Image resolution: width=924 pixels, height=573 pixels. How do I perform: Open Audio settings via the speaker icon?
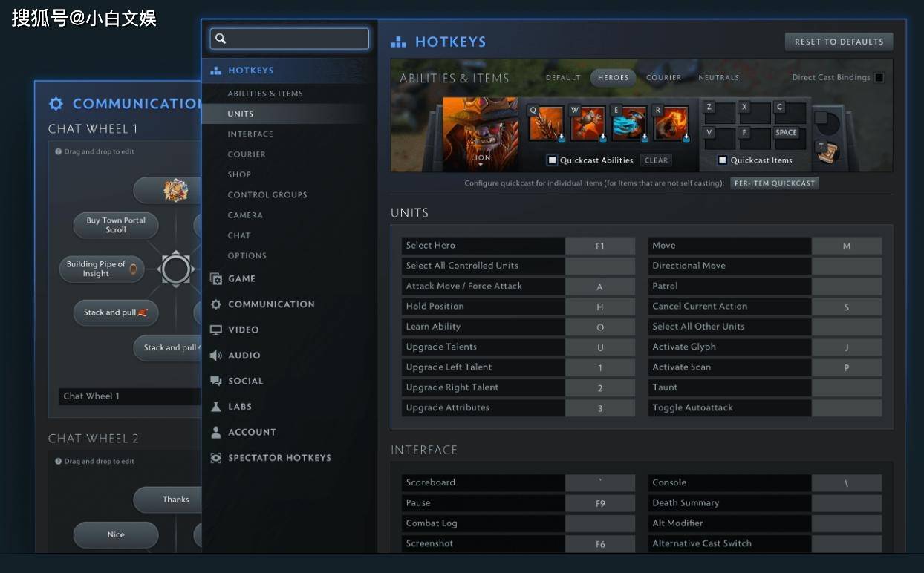[x=218, y=355]
